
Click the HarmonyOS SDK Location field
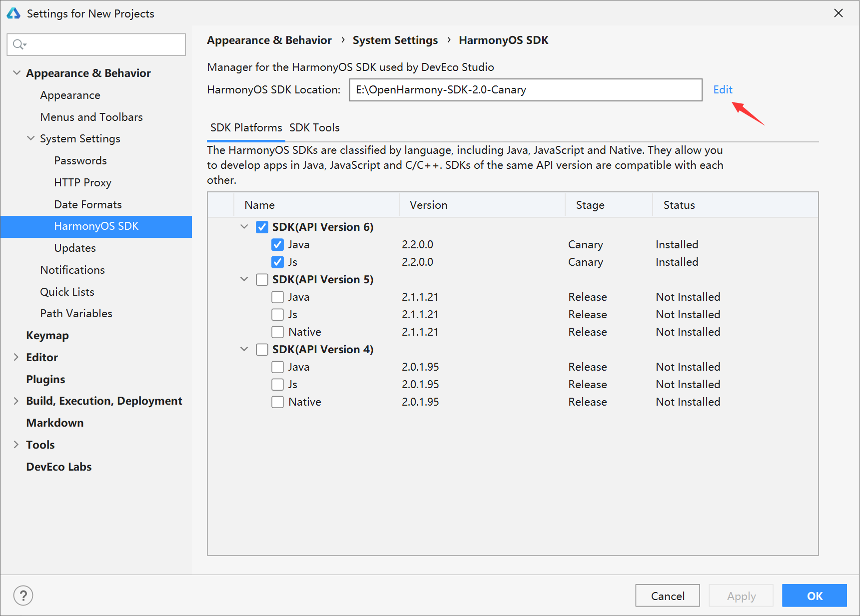(526, 90)
